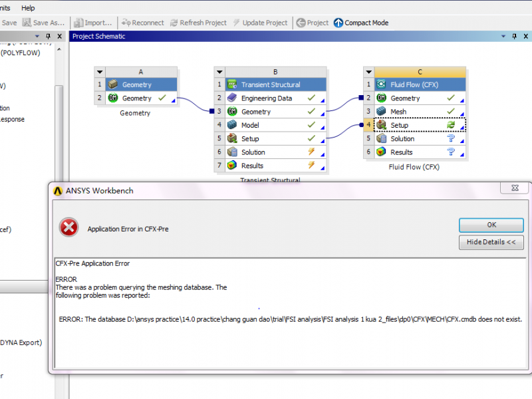Click the ANSYS logo in the dialog title
This screenshot has height=399, width=532.
58,191
